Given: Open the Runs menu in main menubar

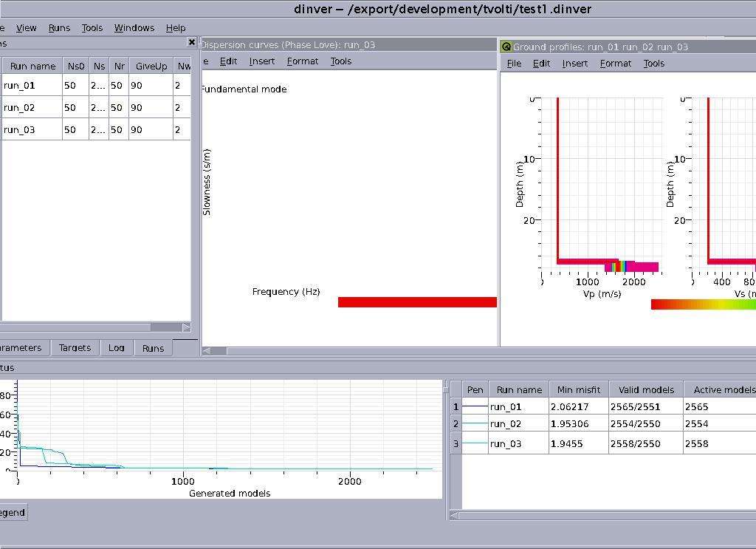Looking at the screenshot, I should click(59, 28).
